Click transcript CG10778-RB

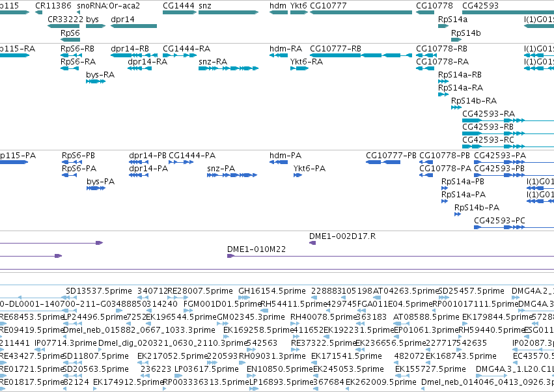(x=426, y=55)
